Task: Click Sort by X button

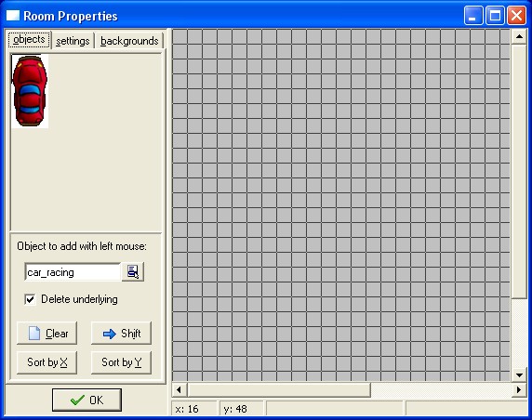Action: pos(47,362)
